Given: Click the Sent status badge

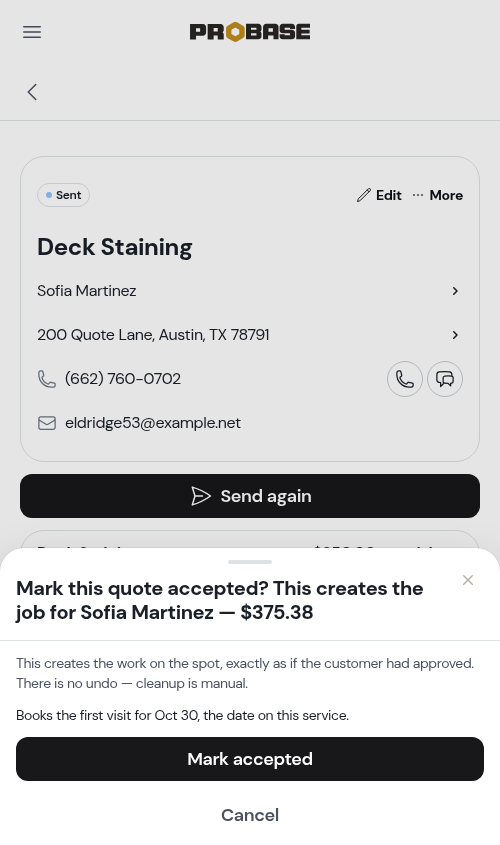Looking at the screenshot, I should tap(64, 195).
